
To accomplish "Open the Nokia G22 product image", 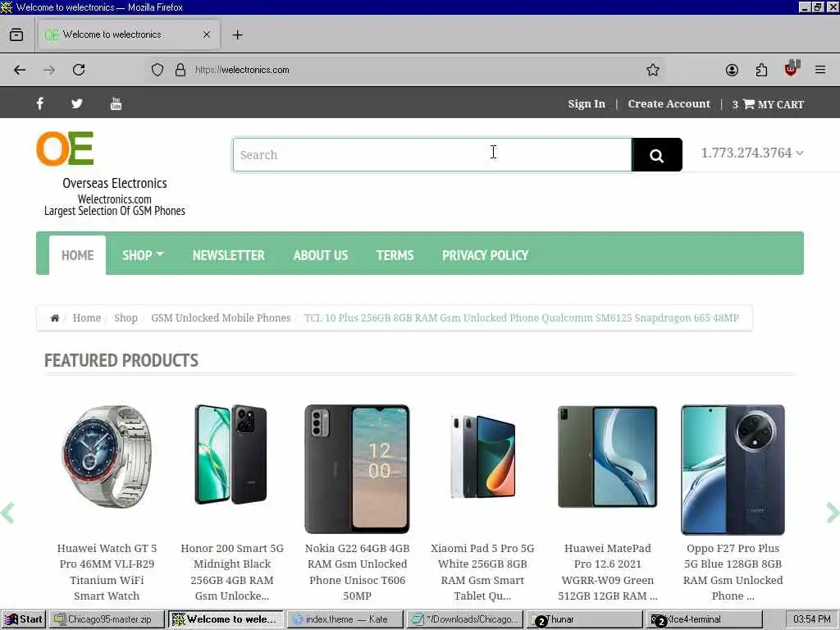I will (x=358, y=469).
